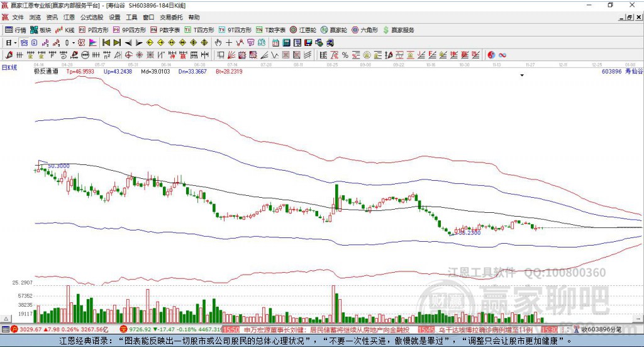The width and height of the screenshot is (644, 347).
Task: Jump to the first bar icon
Action: click(x=106, y=43)
